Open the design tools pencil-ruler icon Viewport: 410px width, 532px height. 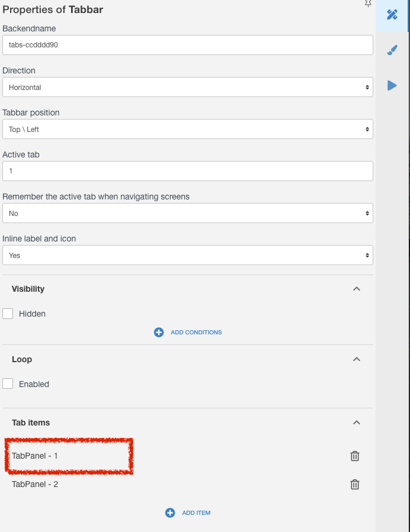[x=392, y=15]
